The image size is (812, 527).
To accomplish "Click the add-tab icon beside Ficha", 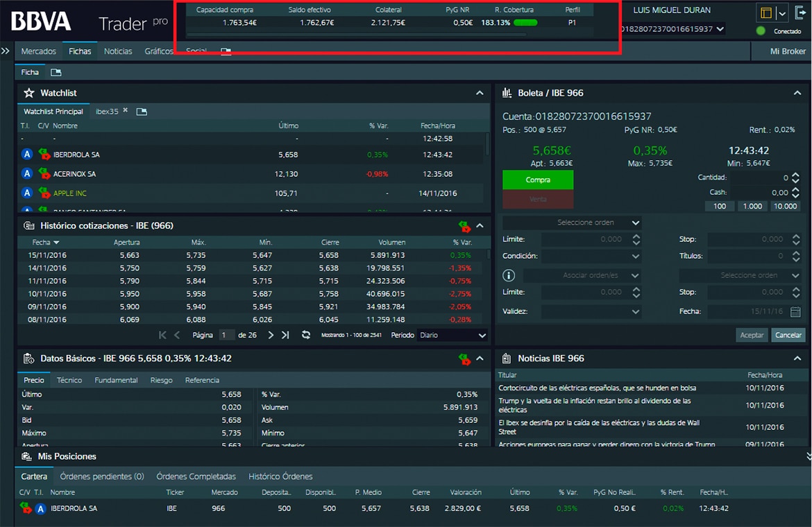I will [56, 72].
